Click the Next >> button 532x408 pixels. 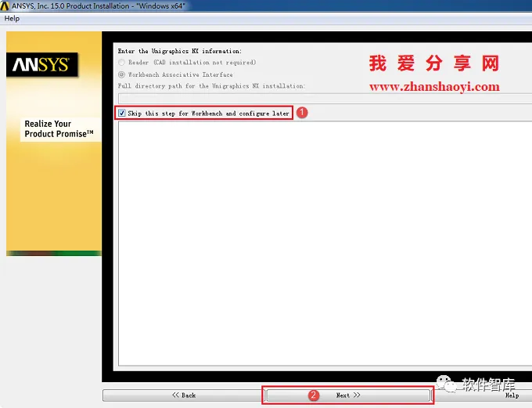pyautogui.click(x=348, y=395)
